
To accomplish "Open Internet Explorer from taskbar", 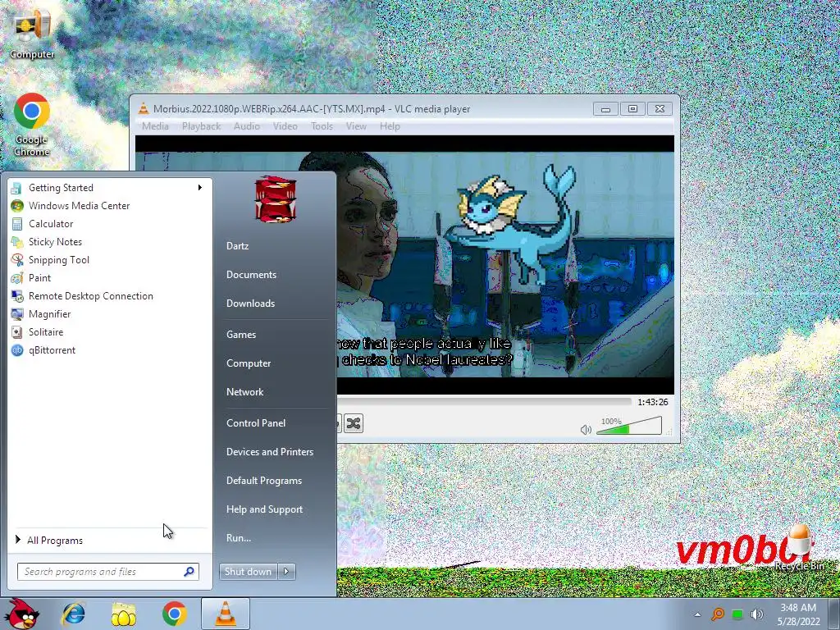I will tap(73, 614).
